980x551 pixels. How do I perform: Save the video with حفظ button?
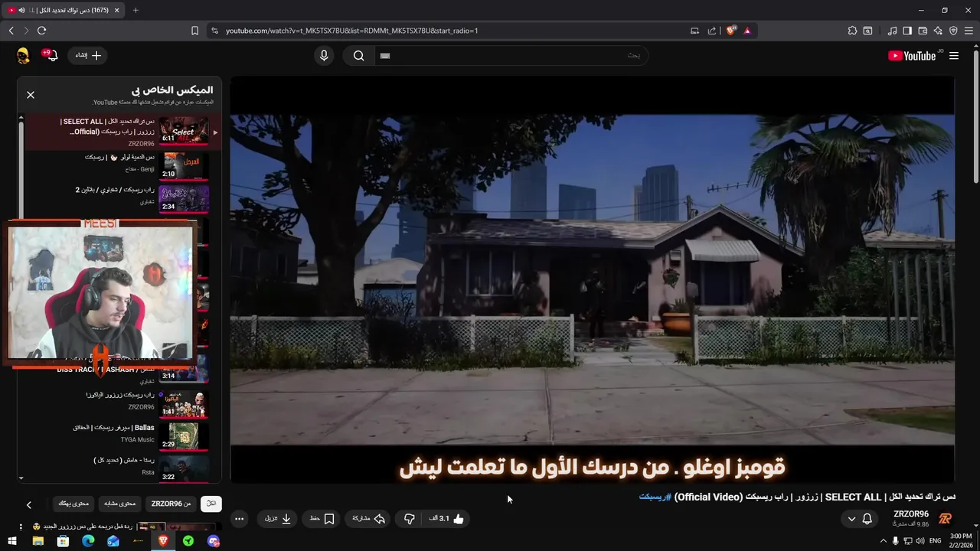coord(322,519)
